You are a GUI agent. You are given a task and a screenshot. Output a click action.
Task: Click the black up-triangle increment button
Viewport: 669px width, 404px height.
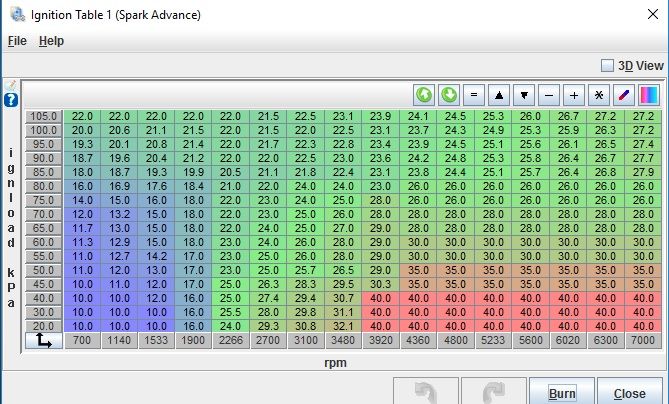coord(499,95)
